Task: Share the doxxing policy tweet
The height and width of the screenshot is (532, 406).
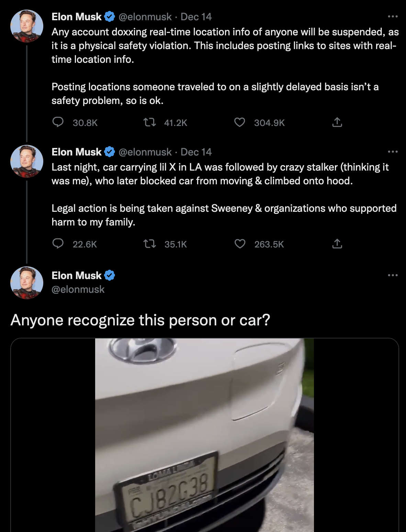Action: coord(337,123)
